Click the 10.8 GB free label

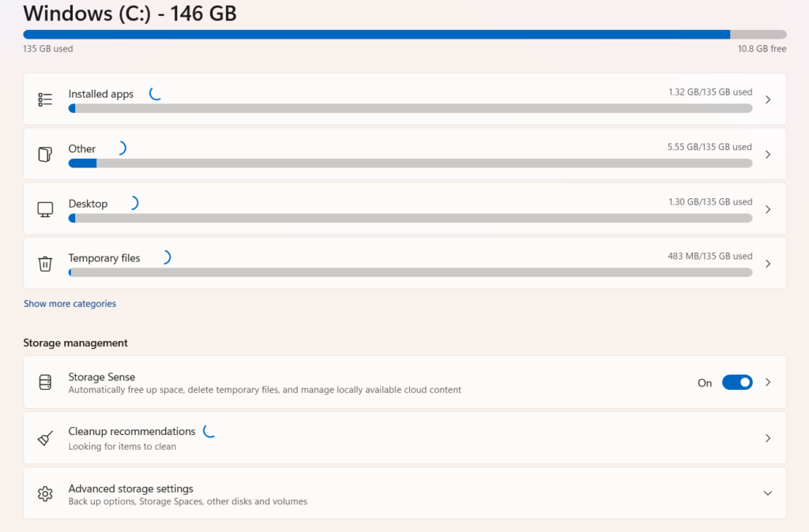point(762,48)
